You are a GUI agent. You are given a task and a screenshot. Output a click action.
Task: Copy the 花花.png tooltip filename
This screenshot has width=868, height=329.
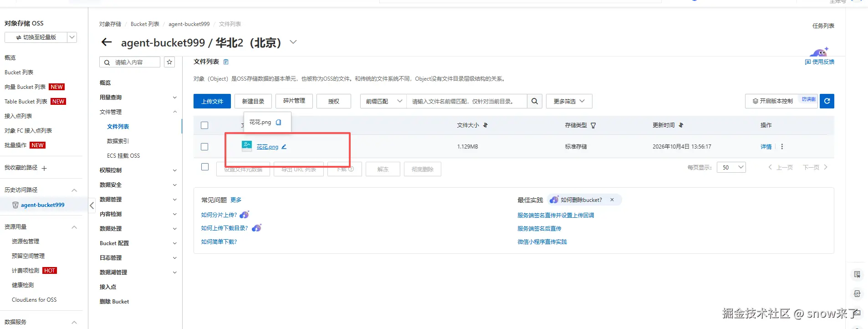click(x=278, y=122)
